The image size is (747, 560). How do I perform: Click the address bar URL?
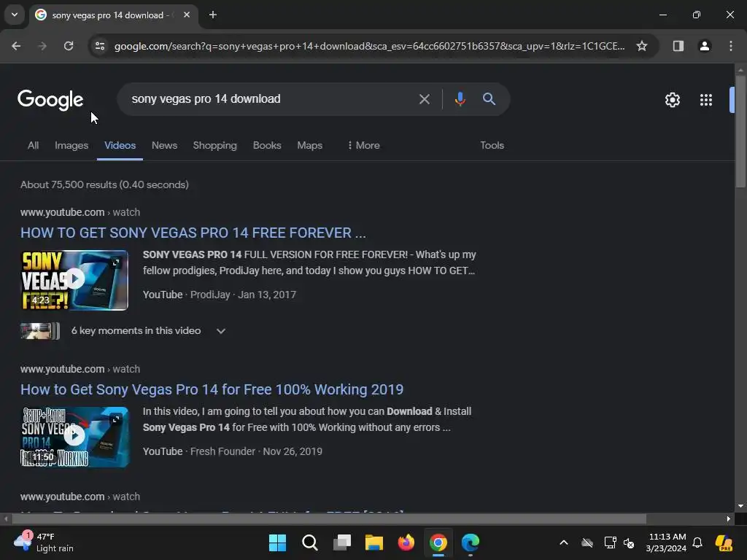[369, 46]
